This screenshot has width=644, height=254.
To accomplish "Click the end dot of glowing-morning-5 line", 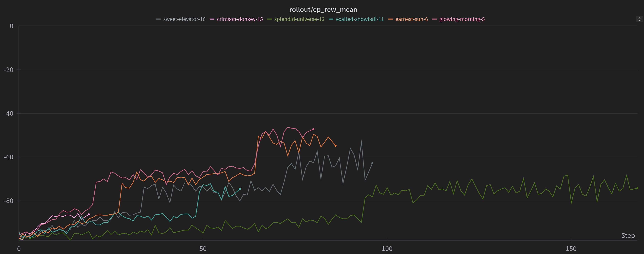I will click(313, 129).
